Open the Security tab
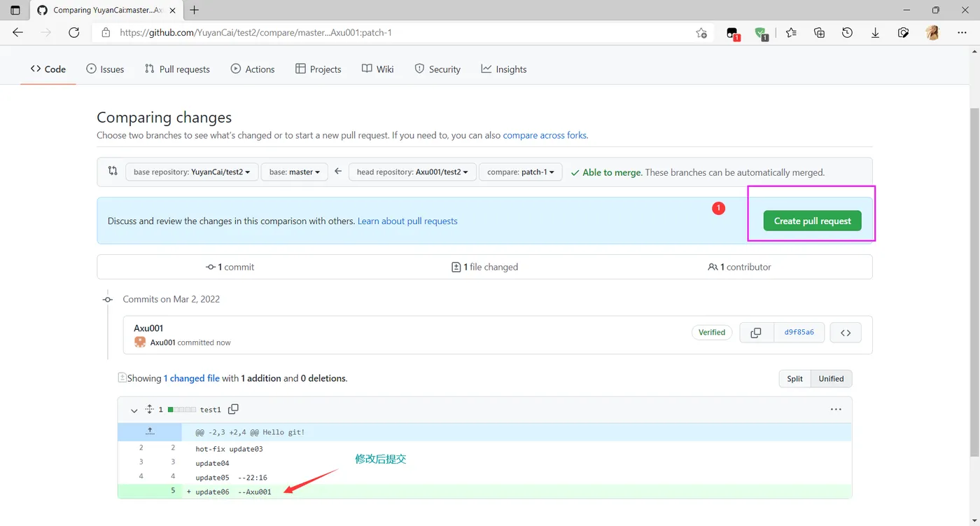Image resolution: width=980 pixels, height=526 pixels. coord(437,69)
